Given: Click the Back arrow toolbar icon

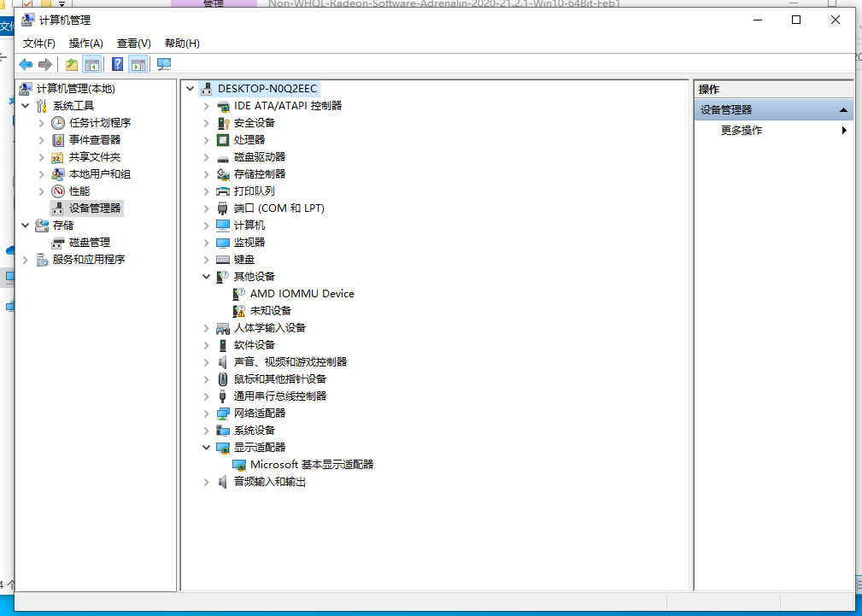Looking at the screenshot, I should [26, 64].
